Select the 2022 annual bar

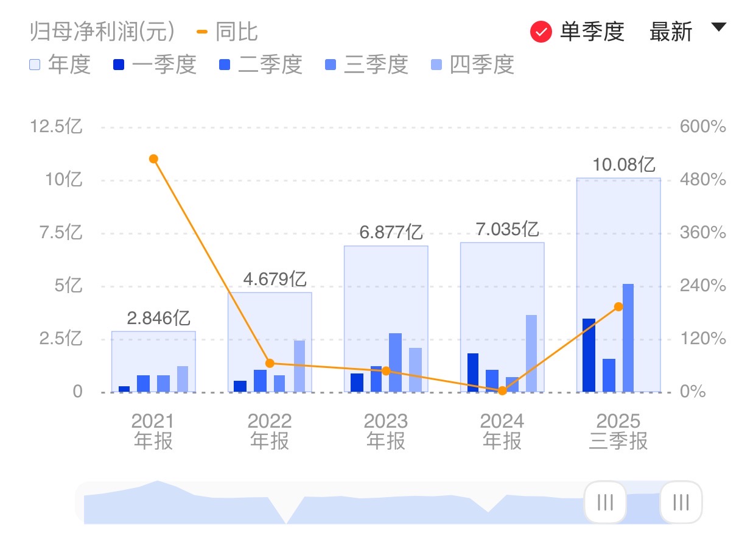tap(270, 342)
